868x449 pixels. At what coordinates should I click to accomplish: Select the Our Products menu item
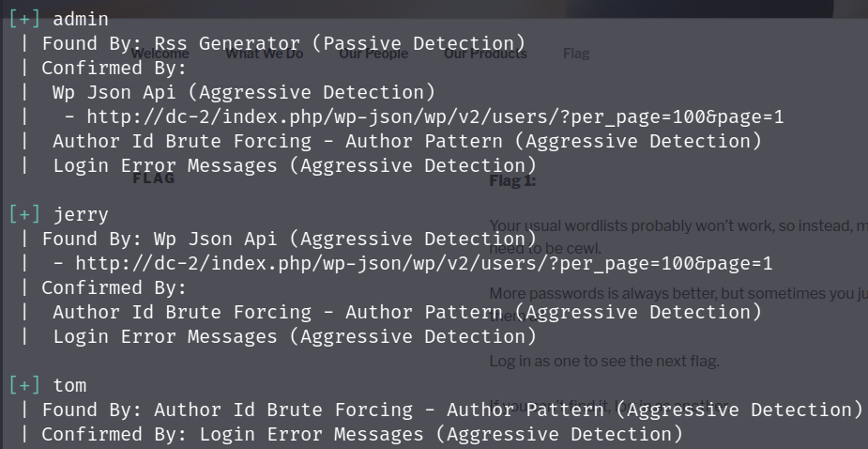[485, 54]
